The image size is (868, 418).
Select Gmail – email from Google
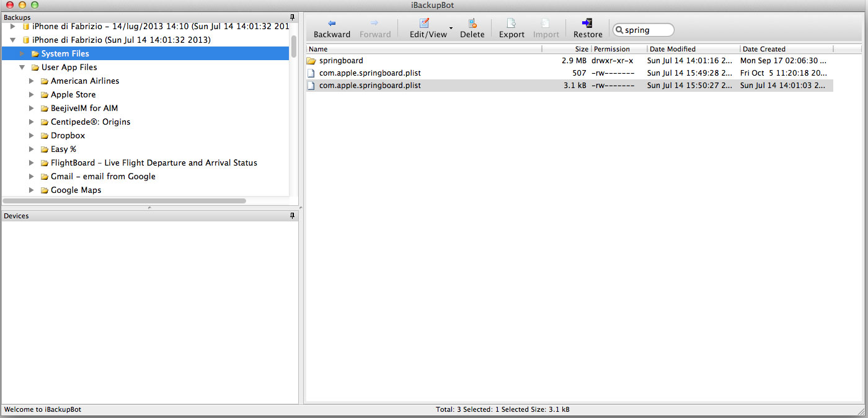103,176
